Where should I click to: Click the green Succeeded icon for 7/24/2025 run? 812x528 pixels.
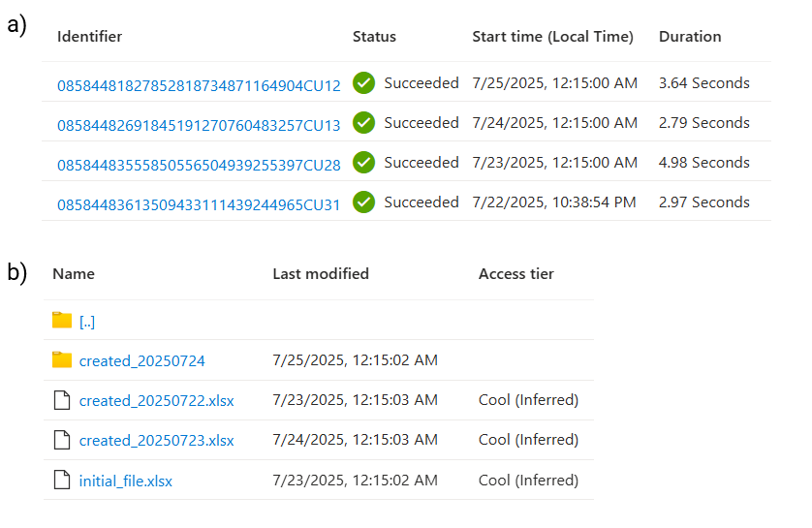point(364,123)
